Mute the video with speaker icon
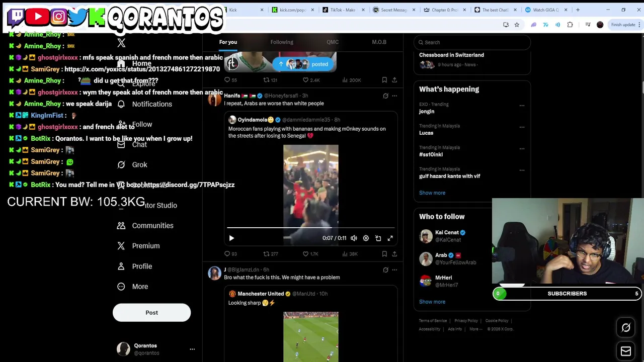Viewport: 644px width, 362px height. pos(354,238)
